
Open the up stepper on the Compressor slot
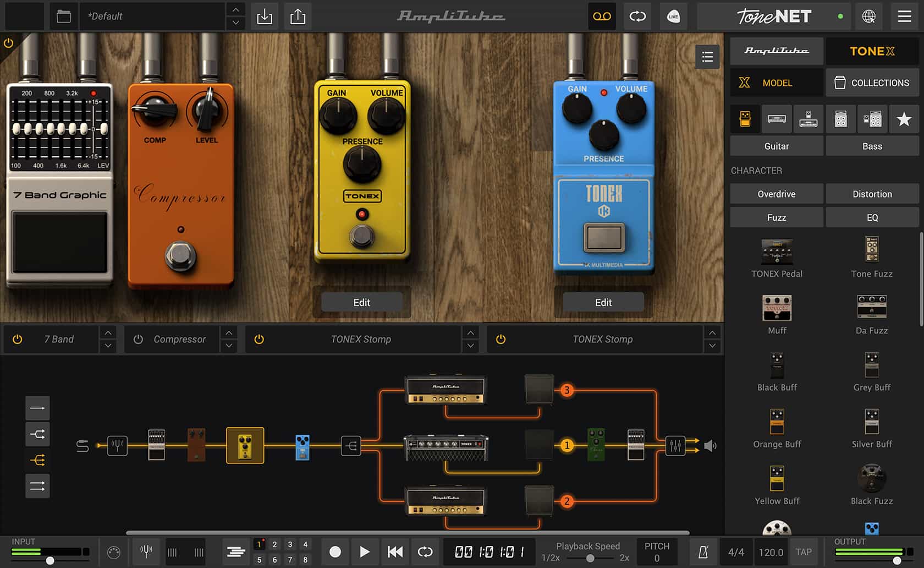point(228,333)
